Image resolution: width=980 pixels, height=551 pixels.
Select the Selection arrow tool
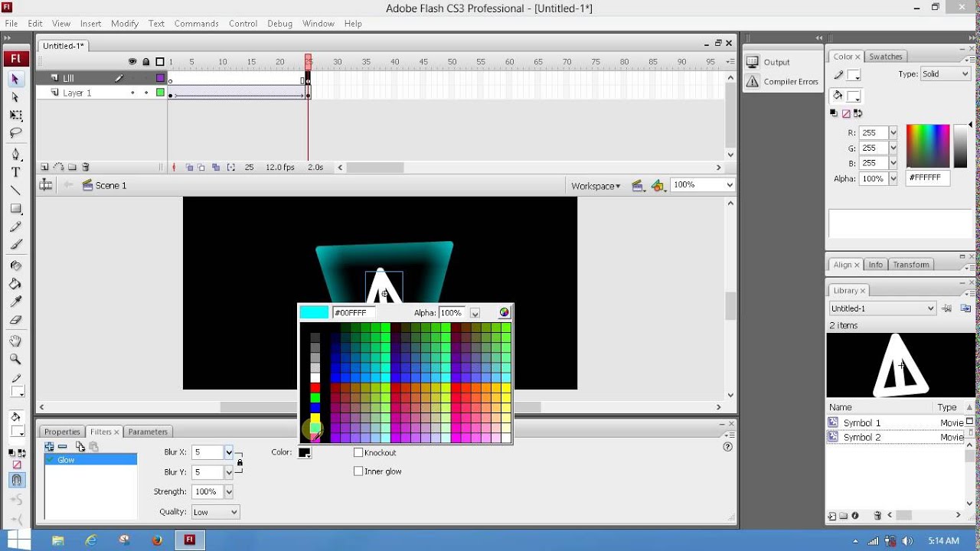(15, 80)
